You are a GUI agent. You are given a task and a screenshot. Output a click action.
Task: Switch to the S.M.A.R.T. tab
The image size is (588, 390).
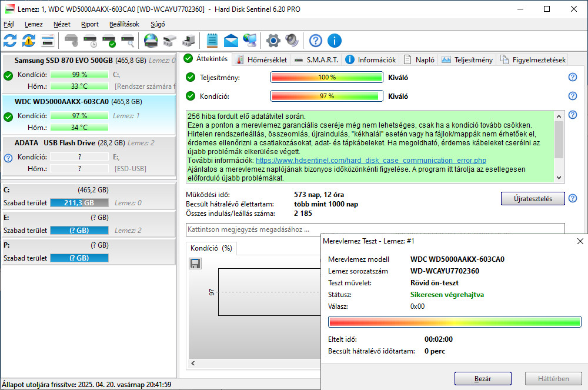(x=316, y=59)
